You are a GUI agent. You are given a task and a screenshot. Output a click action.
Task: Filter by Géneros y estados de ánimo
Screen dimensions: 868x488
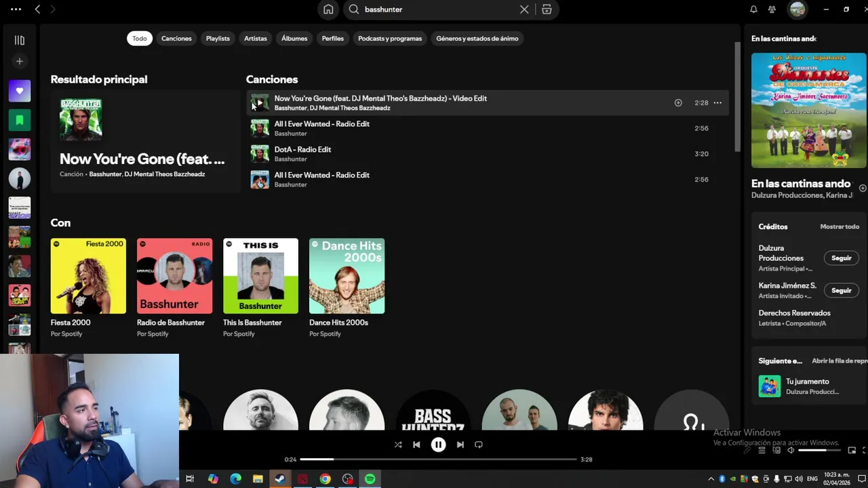477,39
